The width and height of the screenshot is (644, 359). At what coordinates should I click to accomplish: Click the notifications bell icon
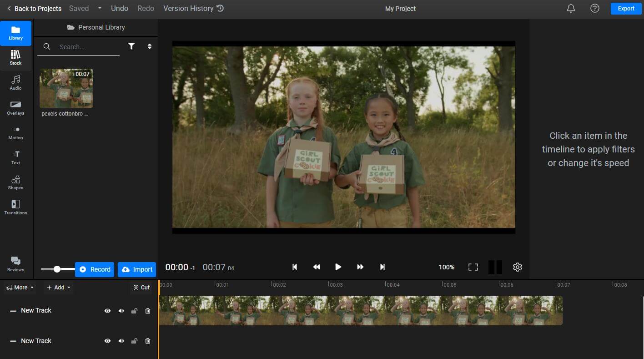pos(571,8)
